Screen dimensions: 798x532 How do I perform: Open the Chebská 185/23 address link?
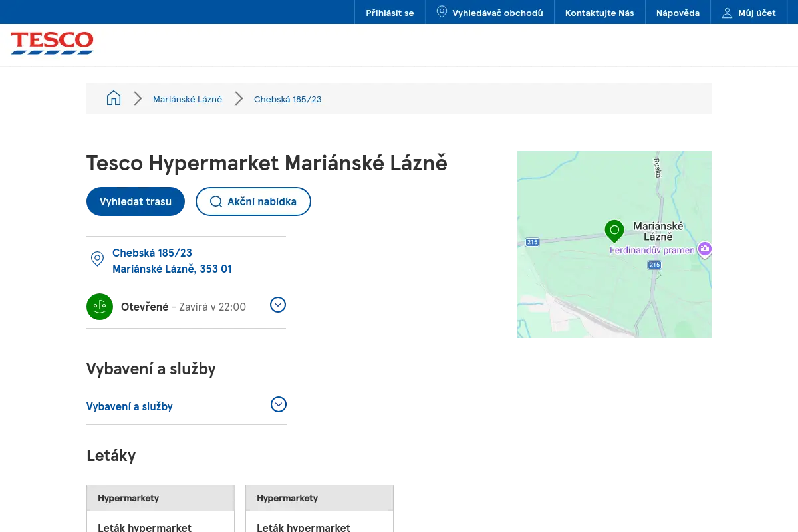pos(152,253)
